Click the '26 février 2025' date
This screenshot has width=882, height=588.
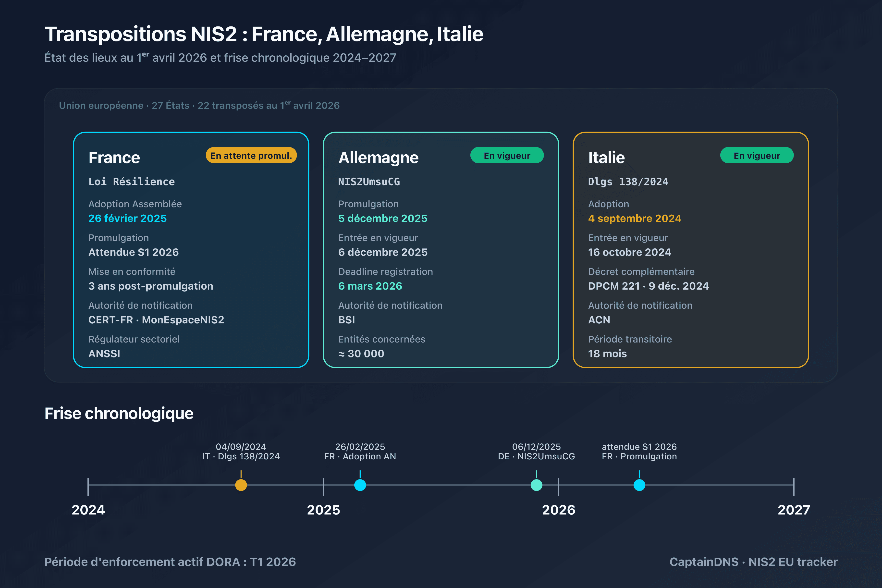[x=127, y=218]
